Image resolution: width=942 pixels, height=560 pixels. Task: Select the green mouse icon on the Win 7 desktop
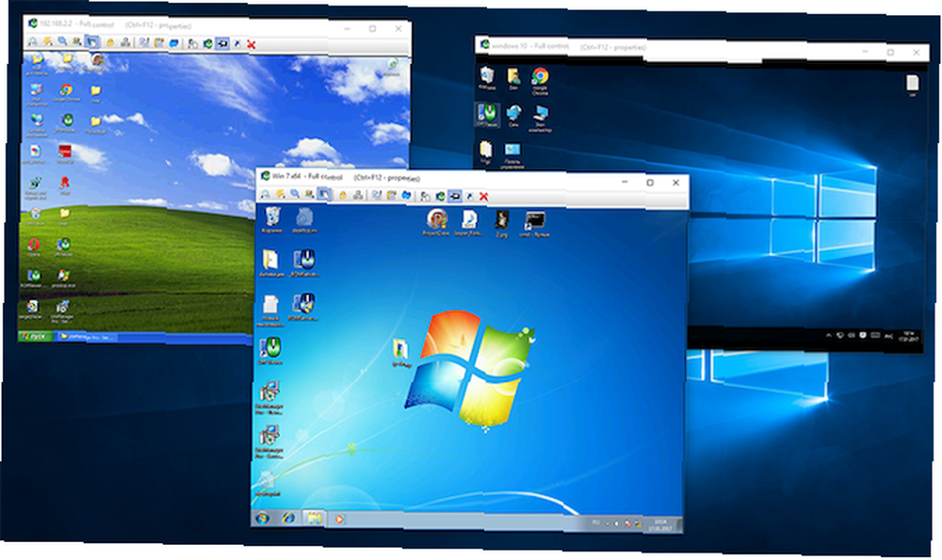click(271, 351)
